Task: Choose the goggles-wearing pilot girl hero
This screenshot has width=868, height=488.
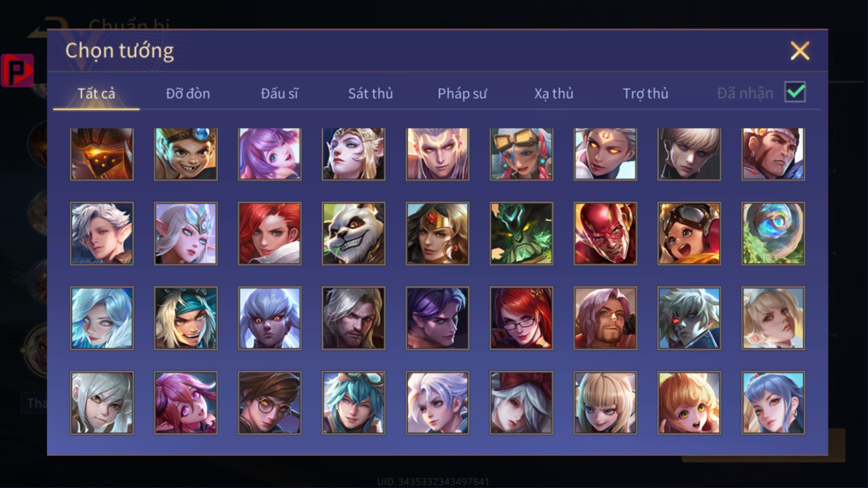Action: pyautogui.click(x=689, y=233)
